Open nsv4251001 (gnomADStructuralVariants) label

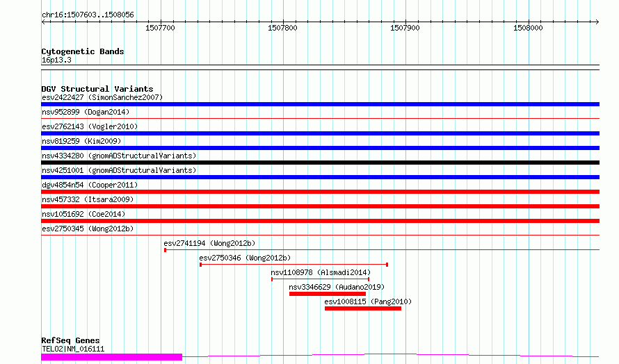pyautogui.click(x=119, y=170)
